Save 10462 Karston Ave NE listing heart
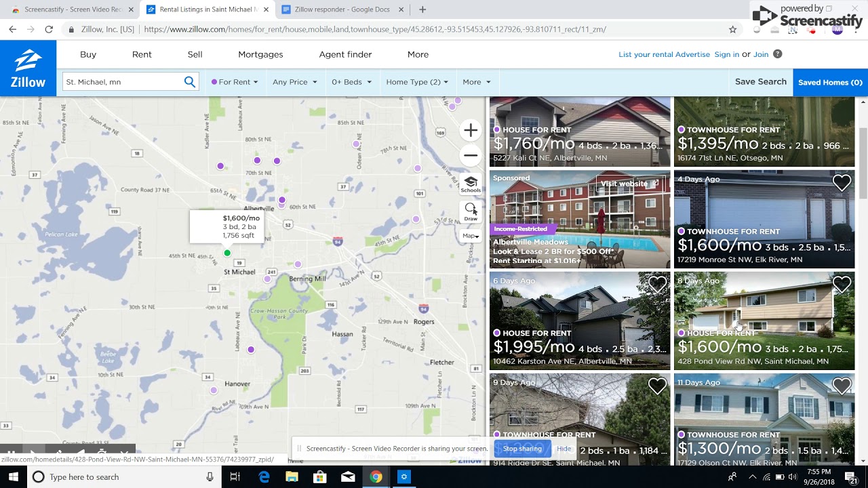 click(x=657, y=285)
